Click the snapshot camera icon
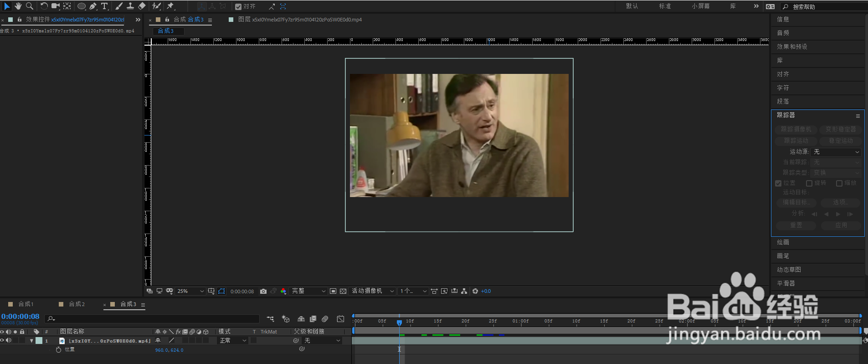 click(263, 291)
